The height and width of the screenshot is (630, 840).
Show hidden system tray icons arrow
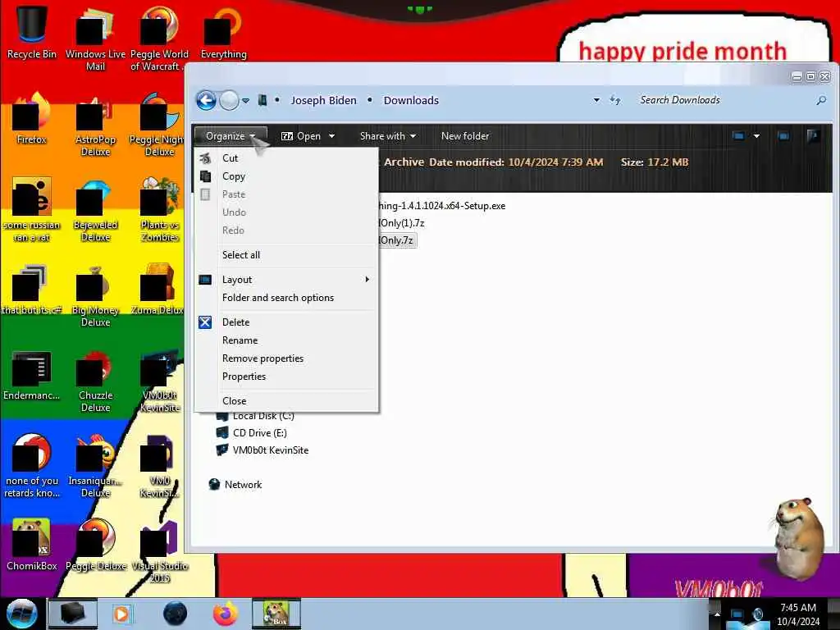click(x=717, y=614)
